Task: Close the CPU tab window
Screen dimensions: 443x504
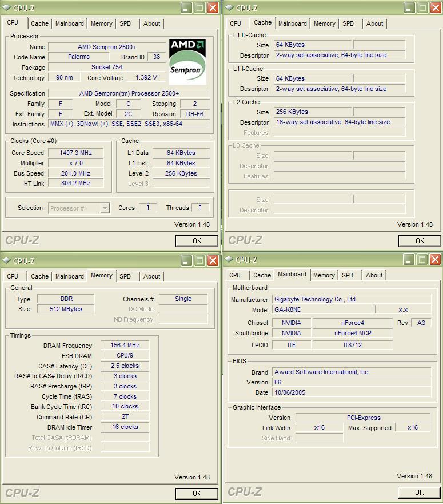Action: tap(213, 7)
